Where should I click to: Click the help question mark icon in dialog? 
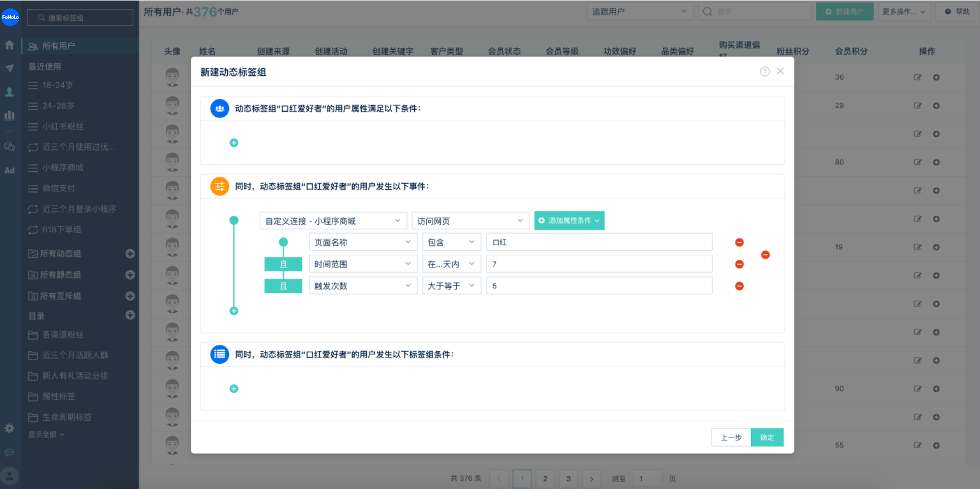pyautogui.click(x=764, y=71)
